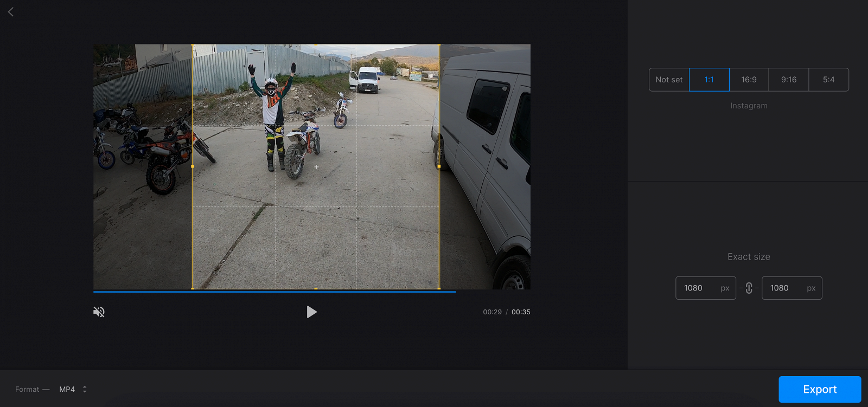Viewport: 868px width, 407px height.
Task: Choose the 16:9 aspect ratio
Action: click(x=749, y=80)
